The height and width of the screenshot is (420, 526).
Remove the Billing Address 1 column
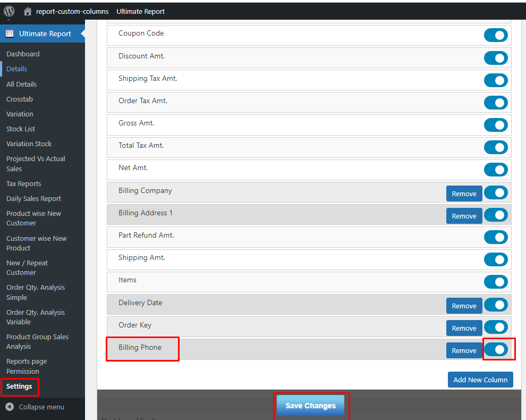point(464,216)
